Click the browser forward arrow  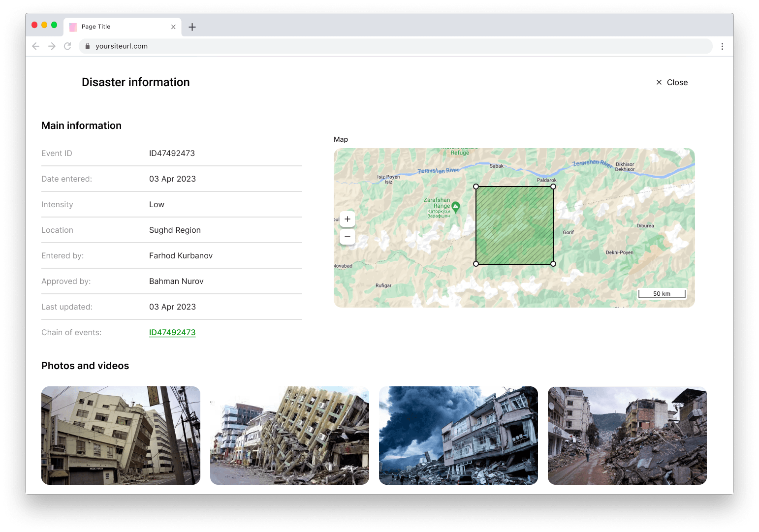52,46
